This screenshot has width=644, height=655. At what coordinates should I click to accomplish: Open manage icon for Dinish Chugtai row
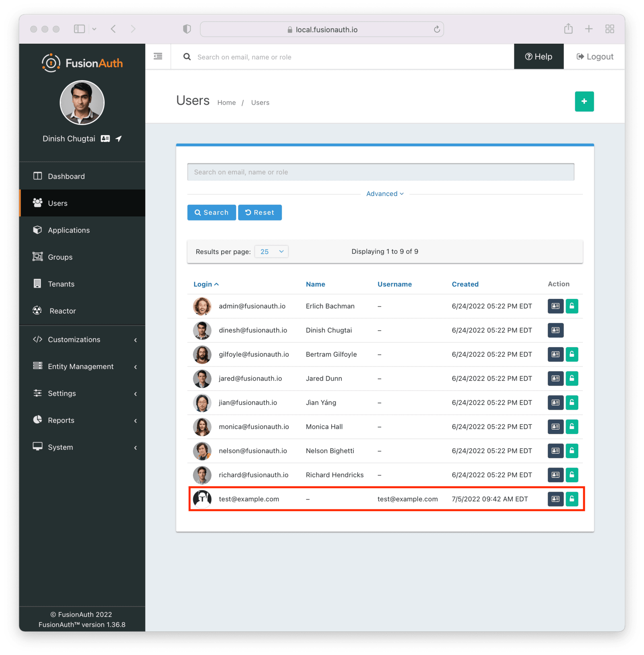pyautogui.click(x=555, y=330)
